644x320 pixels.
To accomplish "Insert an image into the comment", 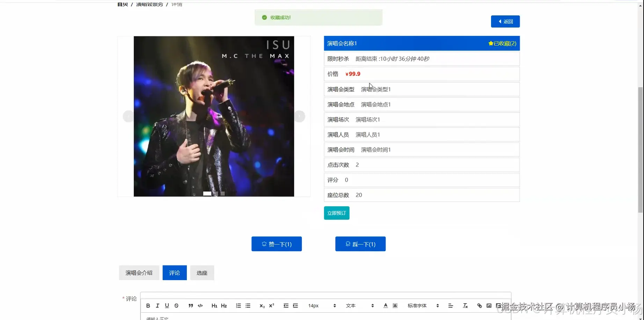I will pyautogui.click(x=489, y=306).
